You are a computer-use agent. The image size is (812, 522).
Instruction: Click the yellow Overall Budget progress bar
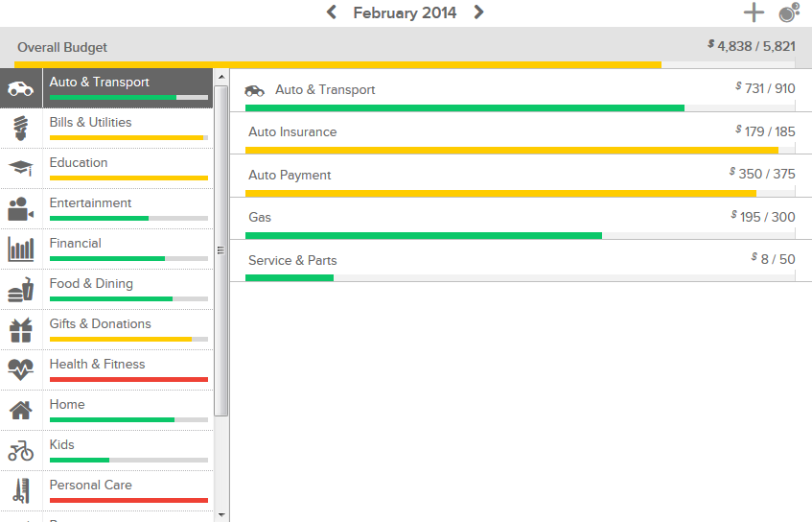337,65
